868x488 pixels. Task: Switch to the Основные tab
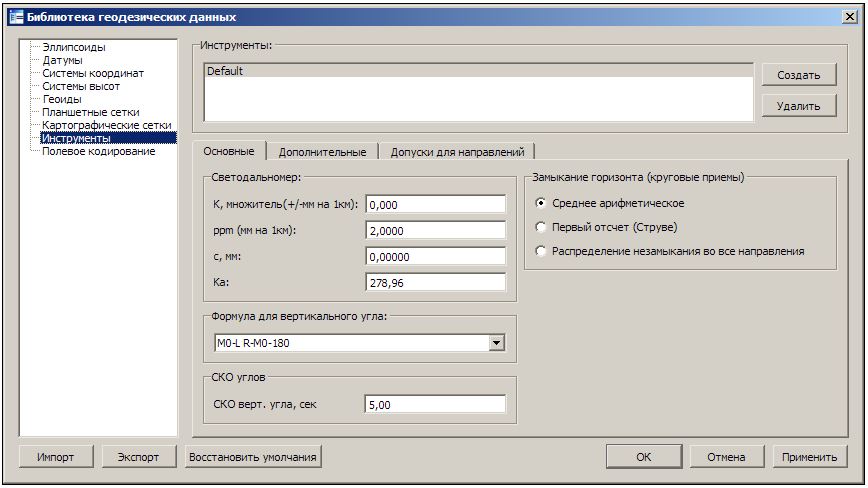pos(229,151)
